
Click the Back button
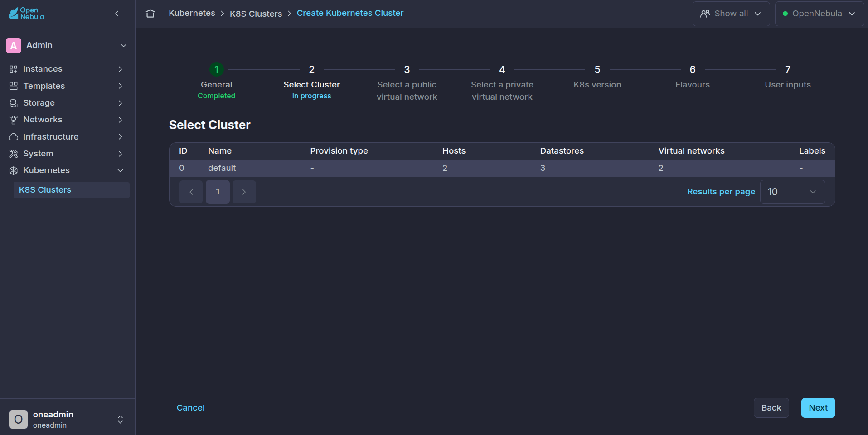(771, 408)
